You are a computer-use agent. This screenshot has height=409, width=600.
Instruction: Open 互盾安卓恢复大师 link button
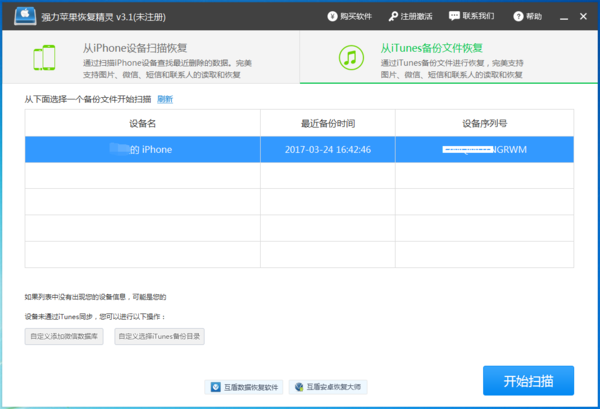(328, 387)
